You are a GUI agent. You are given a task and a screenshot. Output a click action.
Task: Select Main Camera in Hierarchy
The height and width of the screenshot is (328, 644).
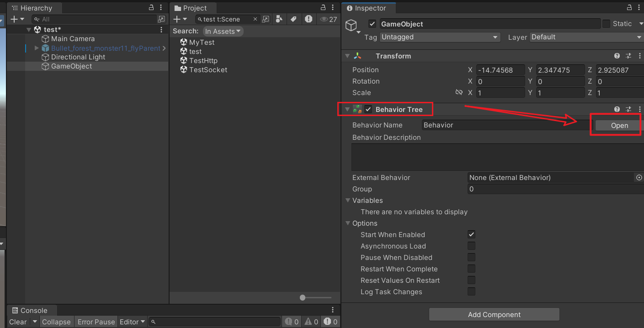pyautogui.click(x=73, y=39)
